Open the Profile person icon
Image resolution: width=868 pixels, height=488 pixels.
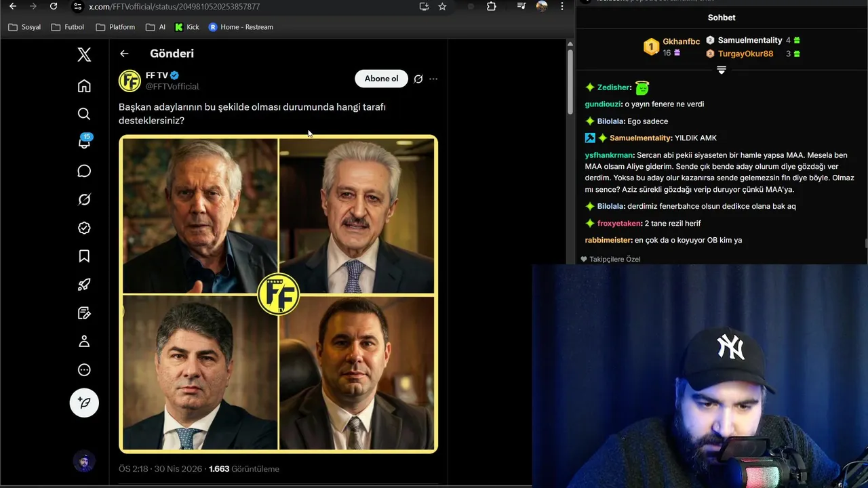click(84, 342)
